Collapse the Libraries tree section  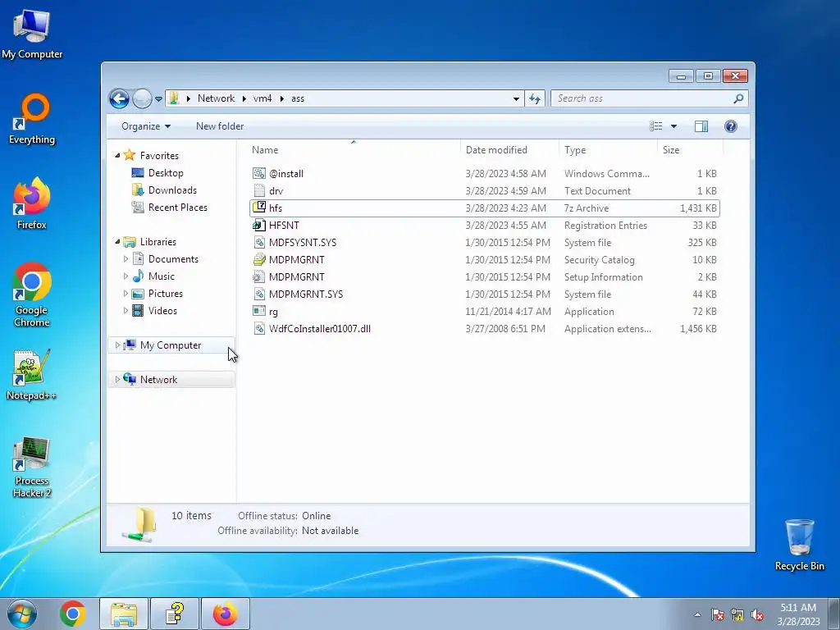[x=117, y=242]
